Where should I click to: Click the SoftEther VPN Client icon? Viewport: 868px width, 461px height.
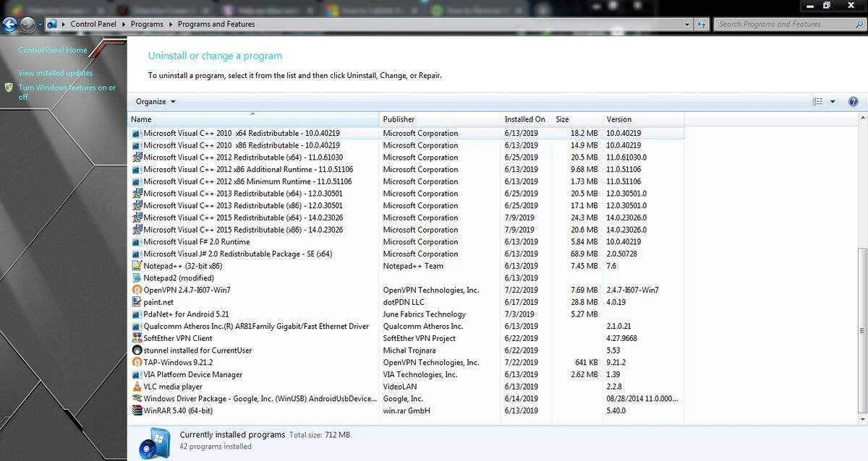[x=137, y=338]
